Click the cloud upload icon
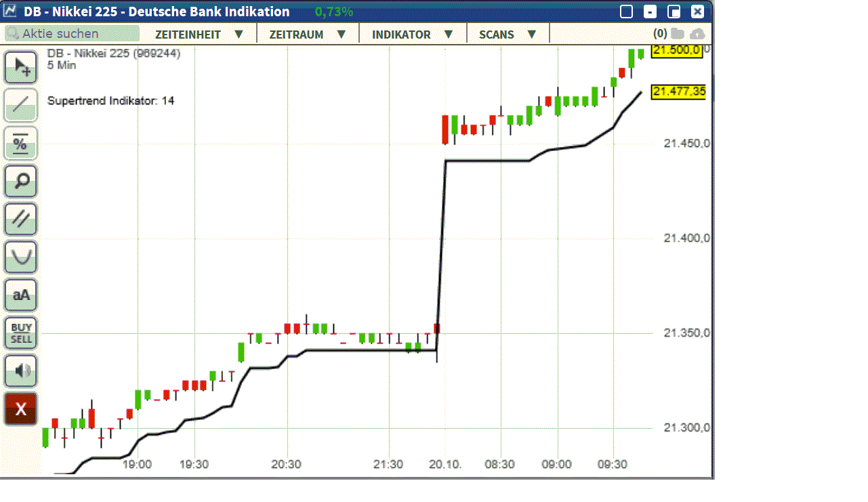This screenshot has width=868, height=502. click(x=697, y=34)
